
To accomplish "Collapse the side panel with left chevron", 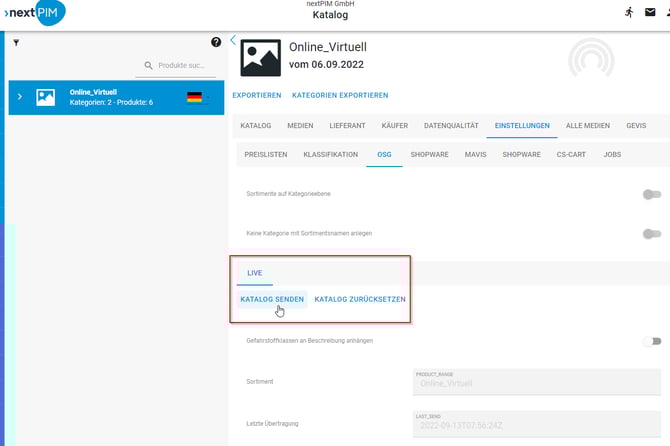I will [x=233, y=41].
